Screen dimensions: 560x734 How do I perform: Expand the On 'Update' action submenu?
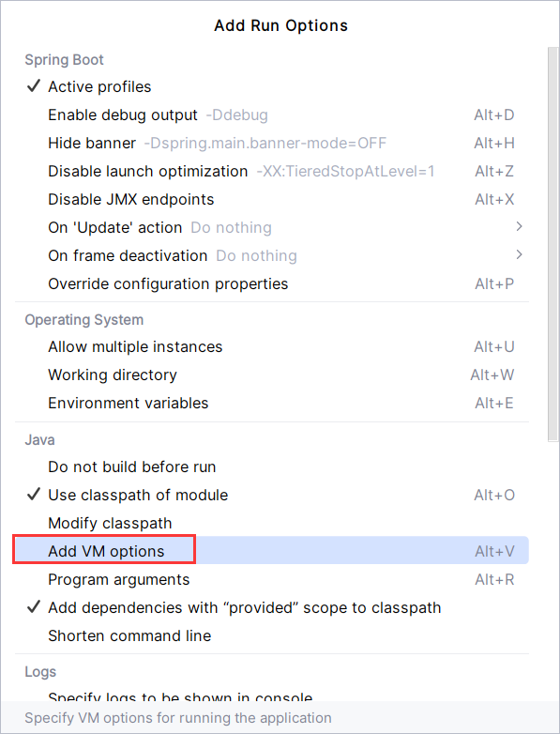pyautogui.click(x=272, y=227)
